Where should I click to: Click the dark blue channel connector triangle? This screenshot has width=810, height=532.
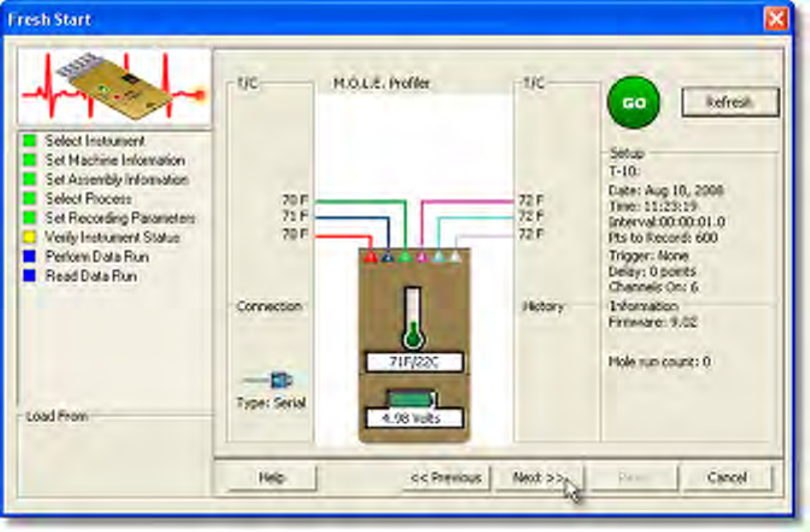(x=388, y=256)
